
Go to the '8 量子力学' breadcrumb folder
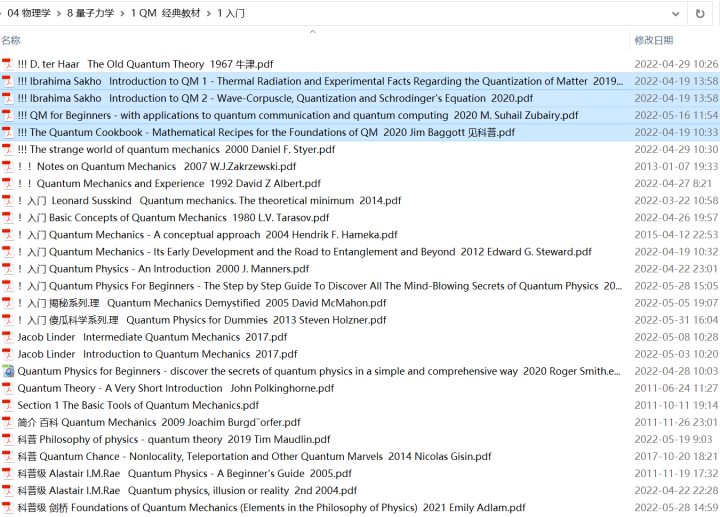(x=90, y=13)
